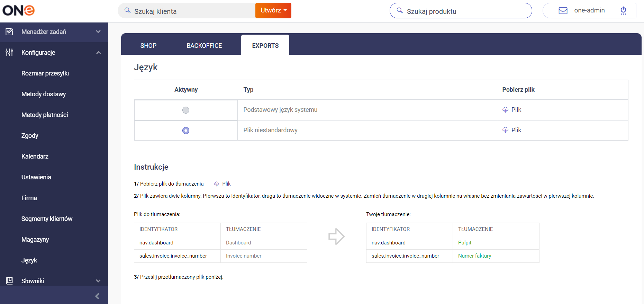Collapse the Konfiguracje chevron
644x304 pixels.
(98, 53)
